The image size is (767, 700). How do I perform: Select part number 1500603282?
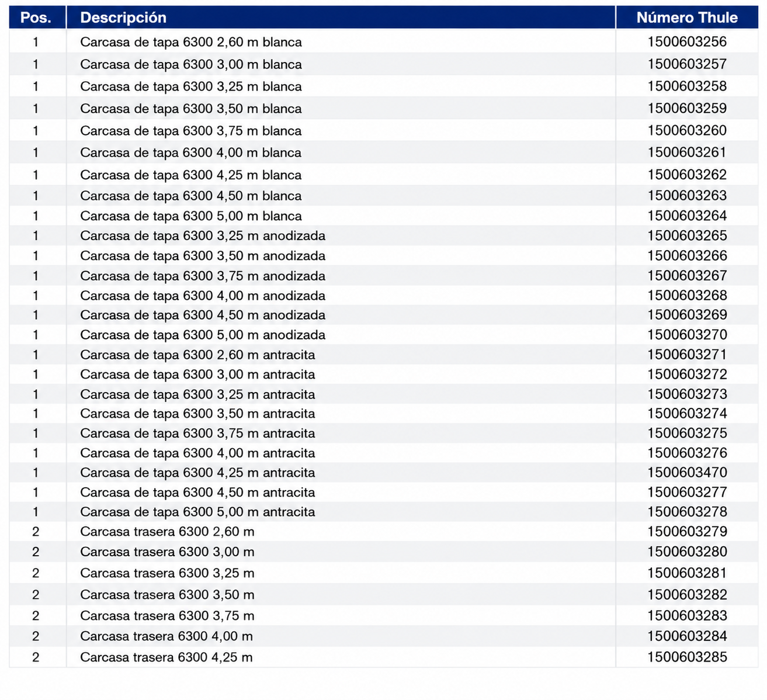point(687,594)
